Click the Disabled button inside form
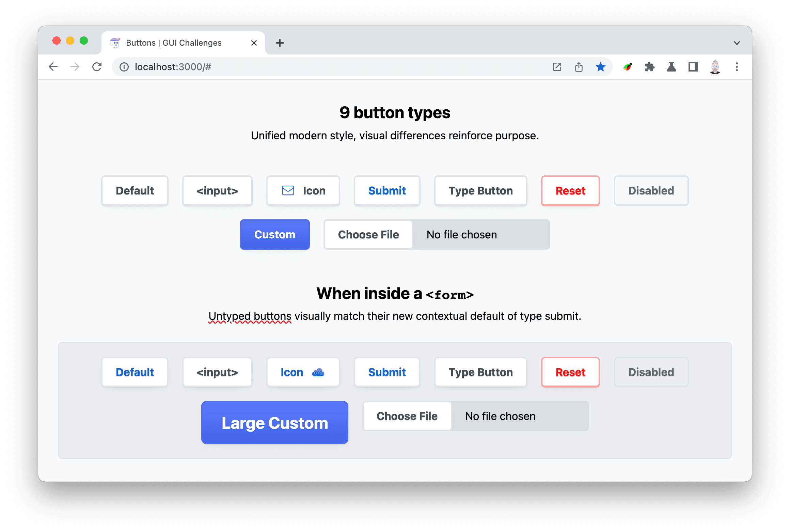The image size is (790, 532). point(650,372)
